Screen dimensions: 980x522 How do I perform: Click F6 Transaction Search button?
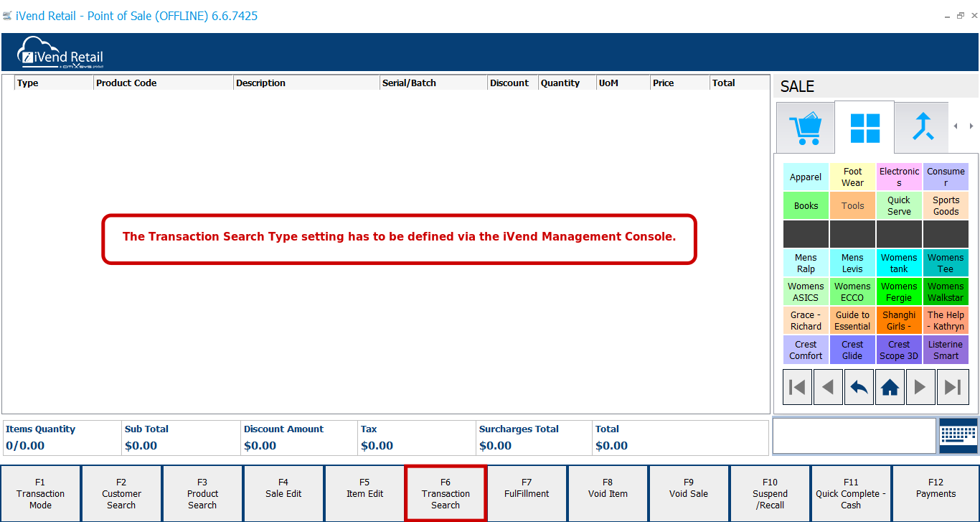[446, 493]
